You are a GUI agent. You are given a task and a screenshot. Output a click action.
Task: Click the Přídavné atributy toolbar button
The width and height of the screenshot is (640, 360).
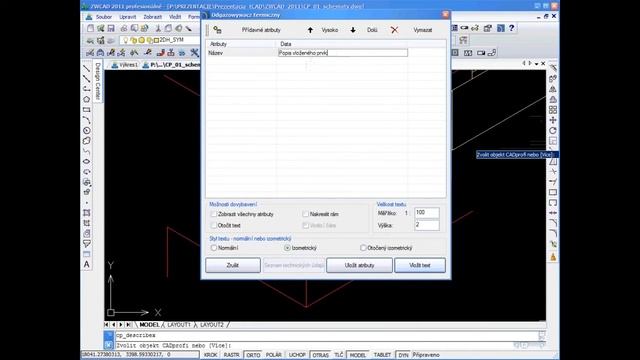tap(261, 30)
